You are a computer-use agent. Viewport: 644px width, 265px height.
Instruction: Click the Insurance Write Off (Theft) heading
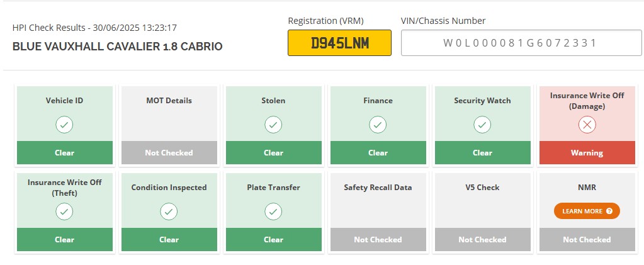click(64, 188)
